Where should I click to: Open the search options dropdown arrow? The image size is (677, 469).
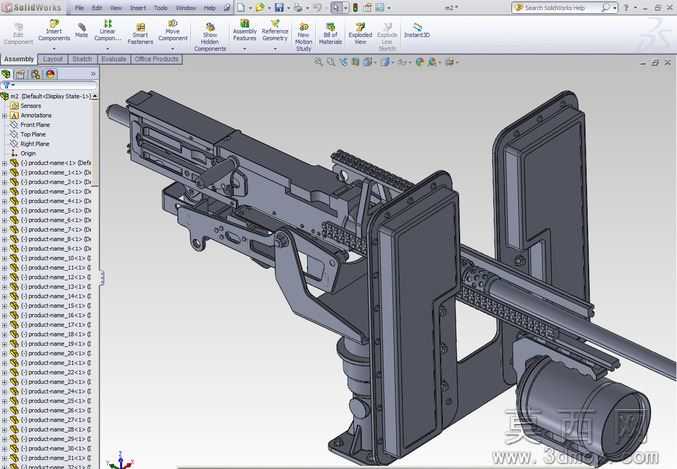click(614, 8)
